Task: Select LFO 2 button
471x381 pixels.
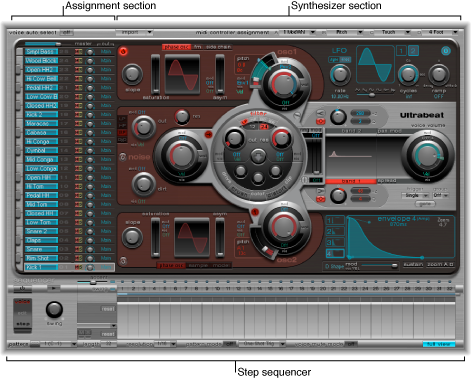Action: pos(413,51)
